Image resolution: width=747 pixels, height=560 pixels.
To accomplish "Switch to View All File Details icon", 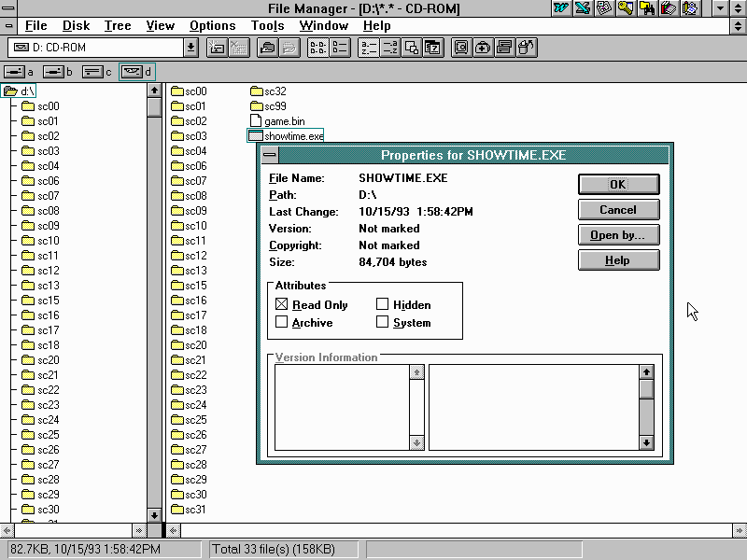I will (x=340, y=48).
